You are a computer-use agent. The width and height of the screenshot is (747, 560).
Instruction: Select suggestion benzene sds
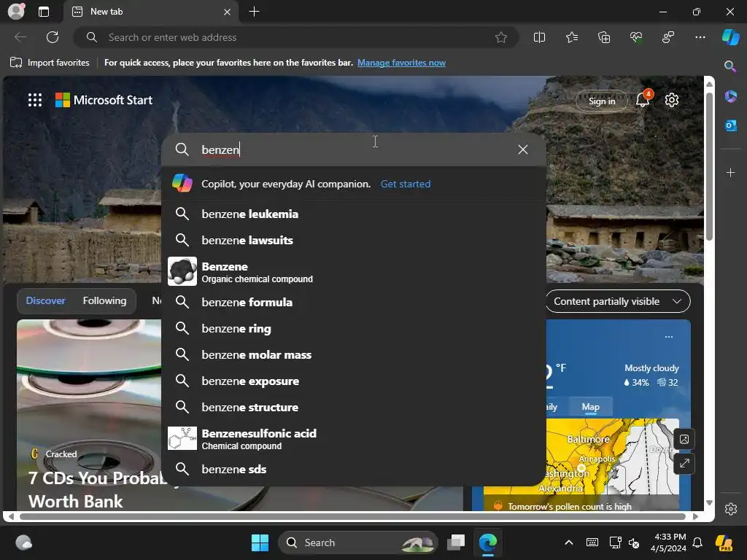pos(354,469)
